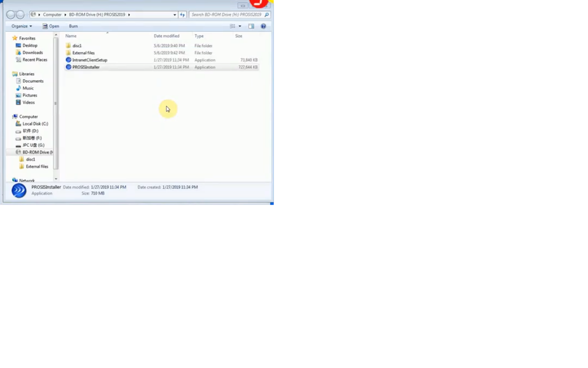Click the large PROSISInstaller icon in details pane
The width and height of the screenshot is (588, 368).
pos(19,190)
